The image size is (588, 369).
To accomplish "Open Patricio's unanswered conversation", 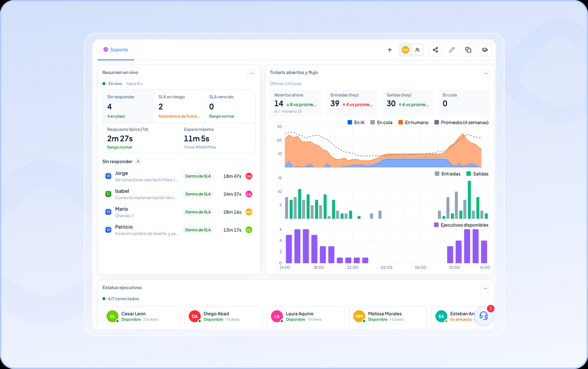I will point(179,230).
